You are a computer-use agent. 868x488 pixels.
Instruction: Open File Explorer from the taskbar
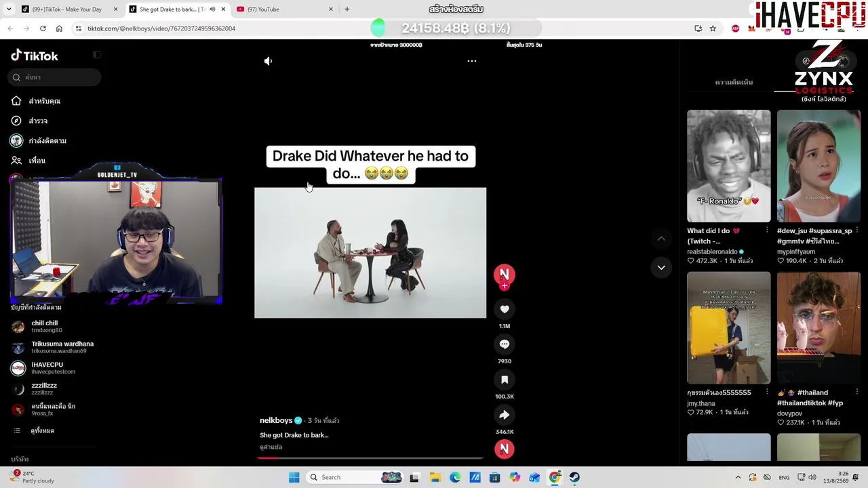pyautogui.click(x=435, y=477)
